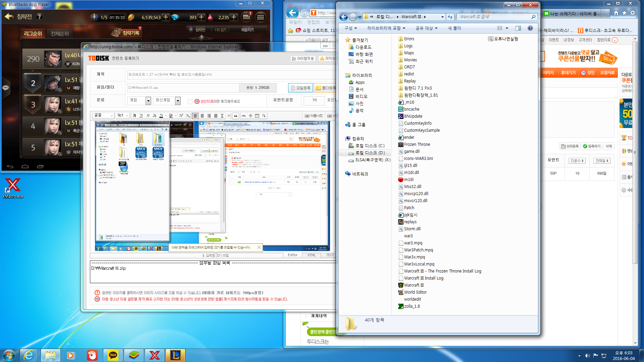
Task: Expand the 구성 menu in Explorer
Action: click(x=351, y=28)
